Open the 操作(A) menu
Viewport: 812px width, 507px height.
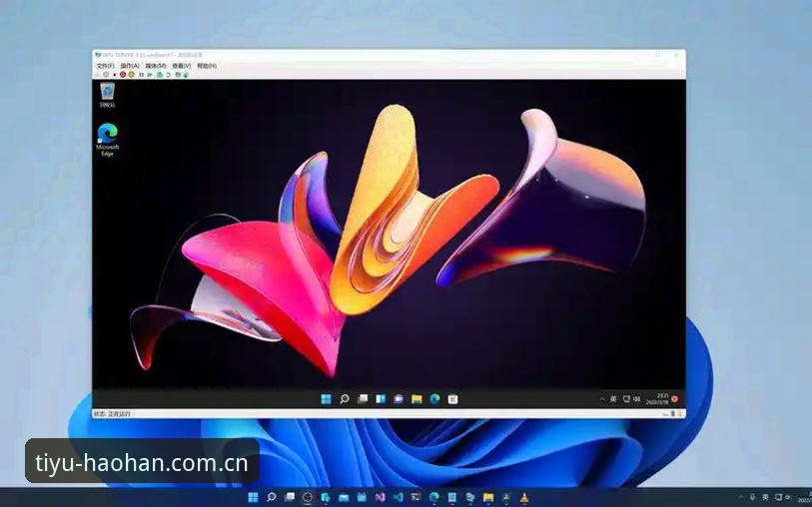coord(130,66)
